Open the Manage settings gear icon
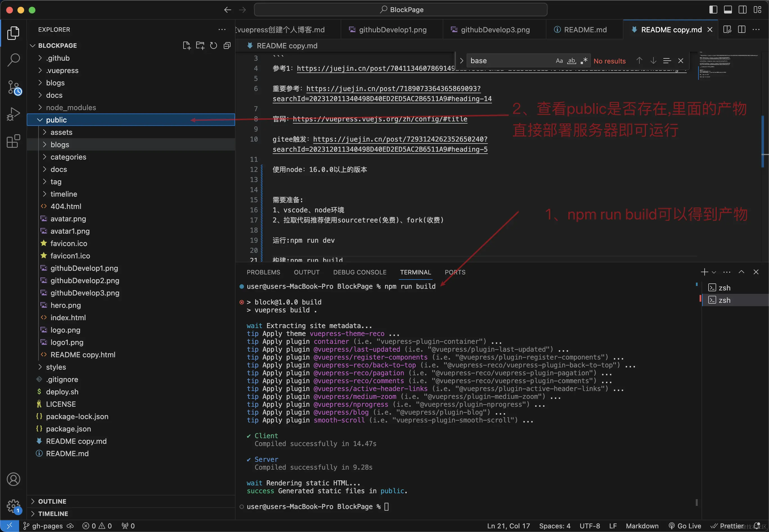The width and height of the screenshot is (769, 532). (13, 506)
